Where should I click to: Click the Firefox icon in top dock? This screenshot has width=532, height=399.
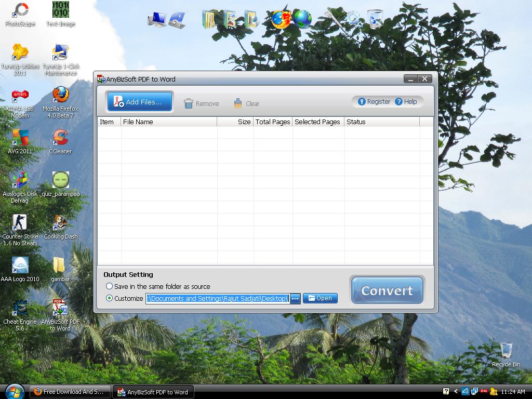coord(281,19)
